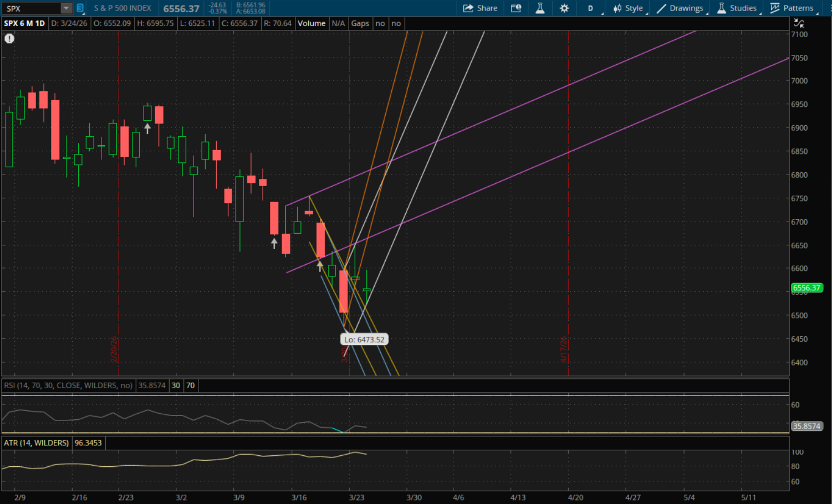832x504 pixels.
Task: Open the Style dropdown menu
Action: [628, 8]
